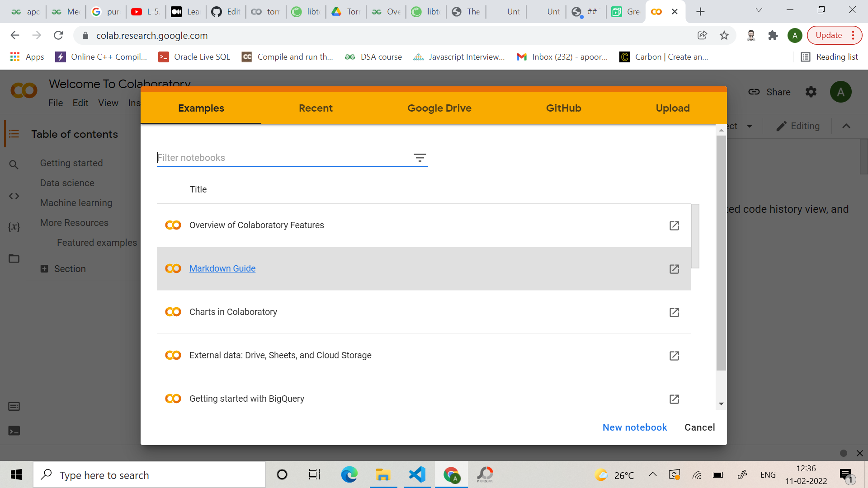
Task: Click the Cancel button in dialog
Action: (x=699, y=427)
